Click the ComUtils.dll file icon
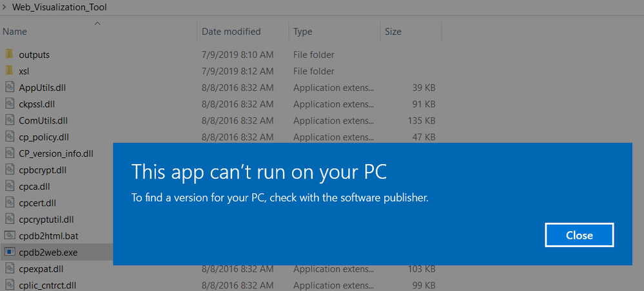The height and width of the screenshot is (291, 644). pos(9,120)
